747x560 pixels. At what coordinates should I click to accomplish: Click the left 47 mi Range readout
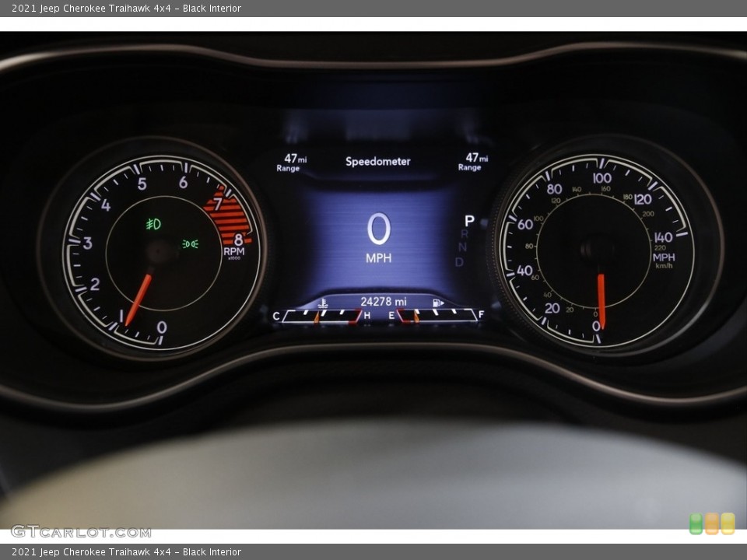click(292, 162)
